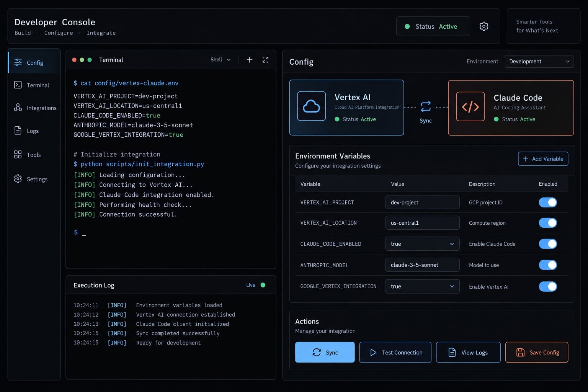
Task: Click the plus icon in Add Variable
Action: pyautogui.click(x=526, y=159)
